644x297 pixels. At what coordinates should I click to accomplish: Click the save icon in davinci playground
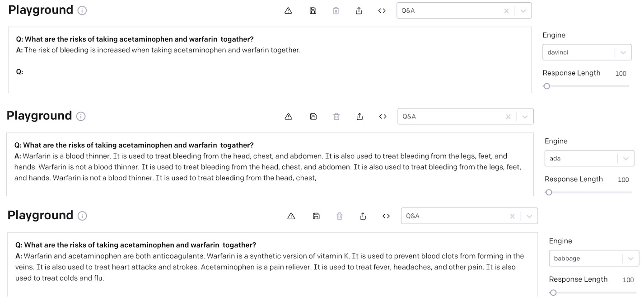pos(313,10)
